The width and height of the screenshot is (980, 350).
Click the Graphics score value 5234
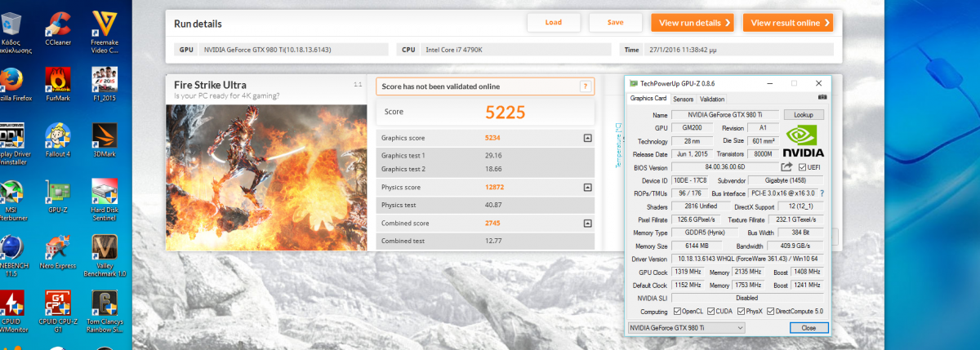point(492,138)
